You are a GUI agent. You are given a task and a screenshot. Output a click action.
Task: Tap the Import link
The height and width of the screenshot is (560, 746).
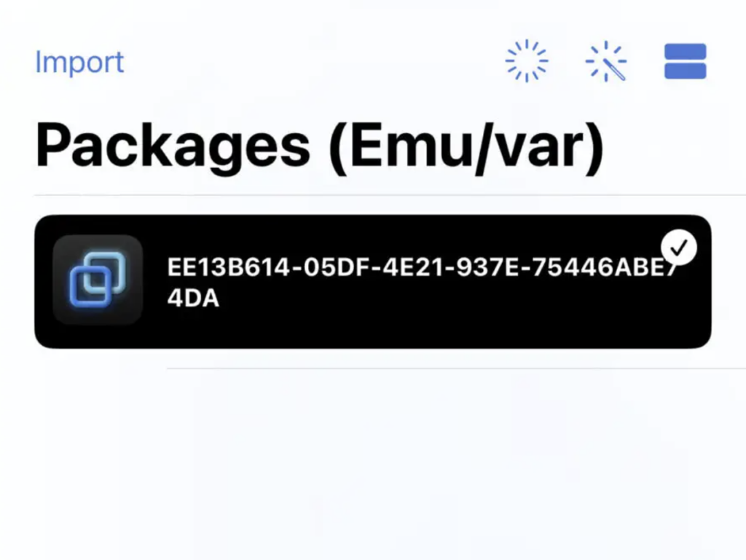(79, 62)
